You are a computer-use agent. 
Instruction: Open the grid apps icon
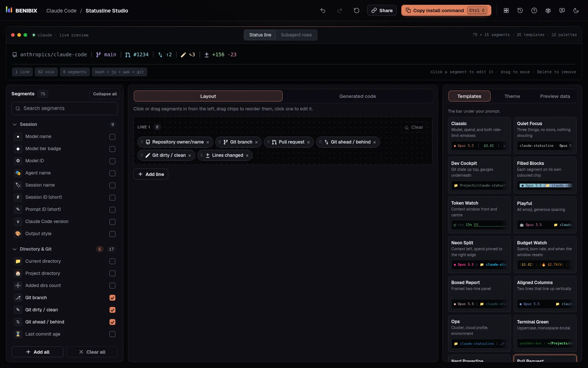pos(506,11)
